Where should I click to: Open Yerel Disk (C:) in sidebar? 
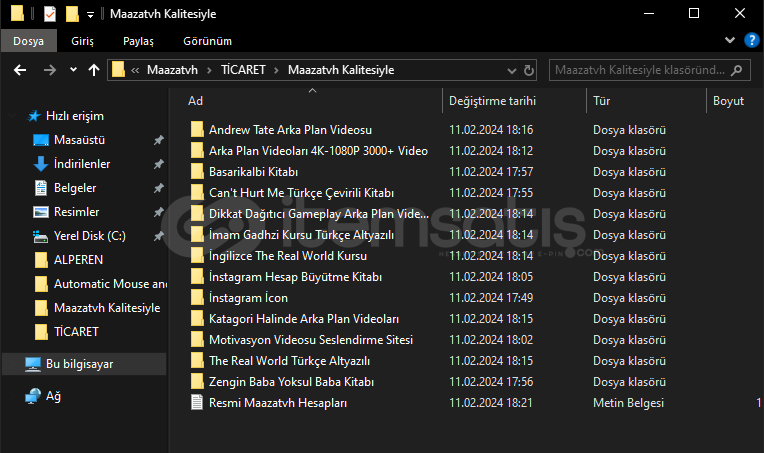[x=90, y=236]
